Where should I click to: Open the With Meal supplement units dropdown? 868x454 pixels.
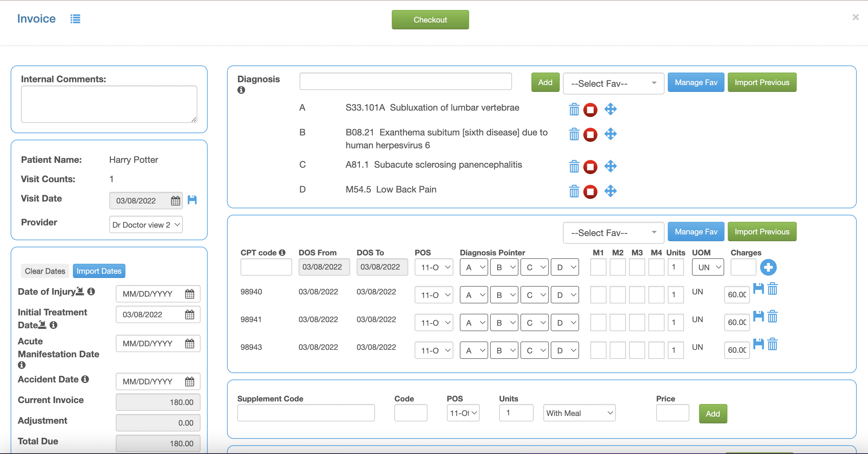(577, 413)
